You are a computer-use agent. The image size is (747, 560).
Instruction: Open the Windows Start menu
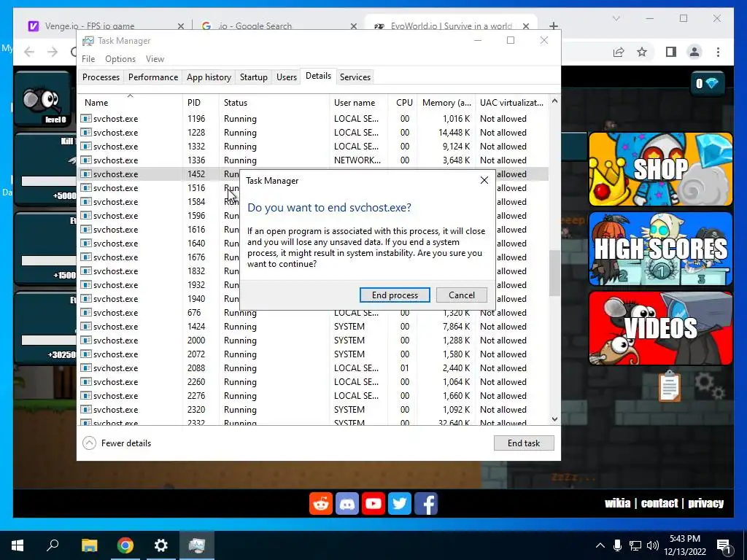(18, 545)
